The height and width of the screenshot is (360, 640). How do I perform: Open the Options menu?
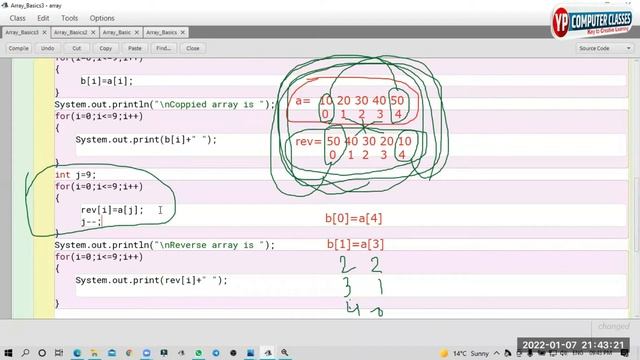coord(102,18)
